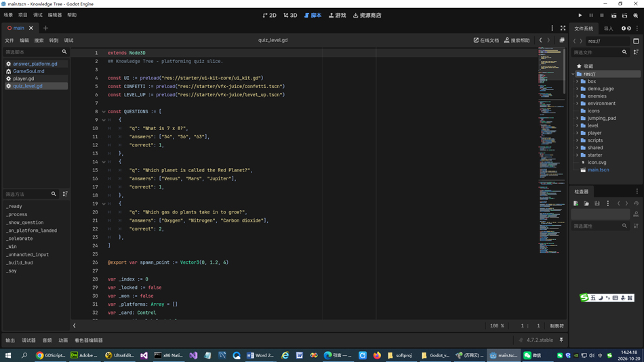Viewport: 644px width, 362px height.
Task: Close the main scene tab
Action: point(31,28)
